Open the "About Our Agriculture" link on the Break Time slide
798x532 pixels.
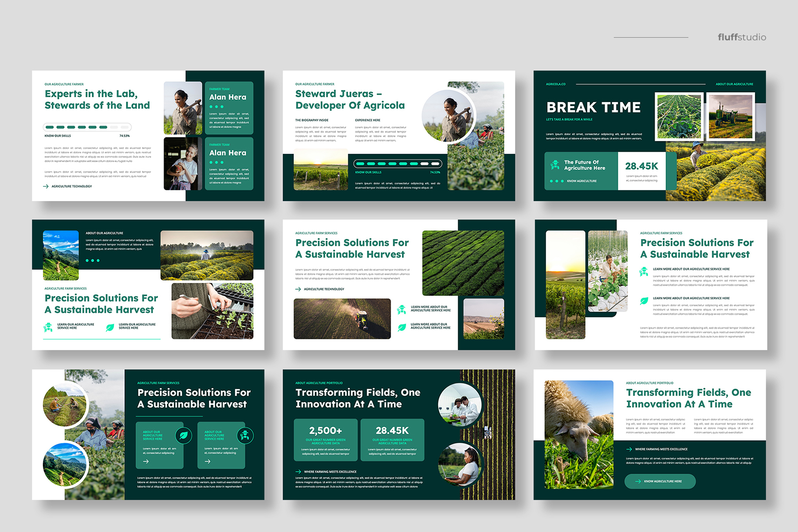click(x=734, y=84)
